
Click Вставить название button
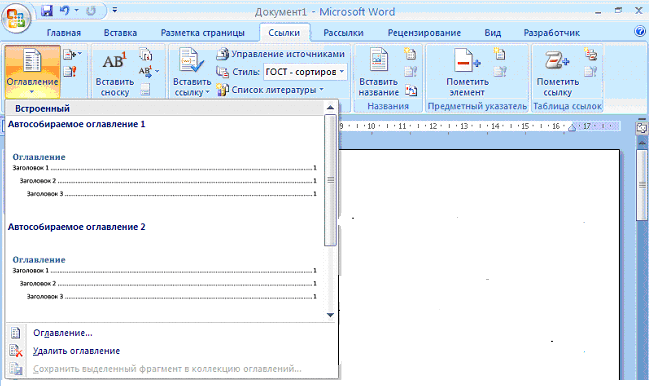tap(379, 72)
